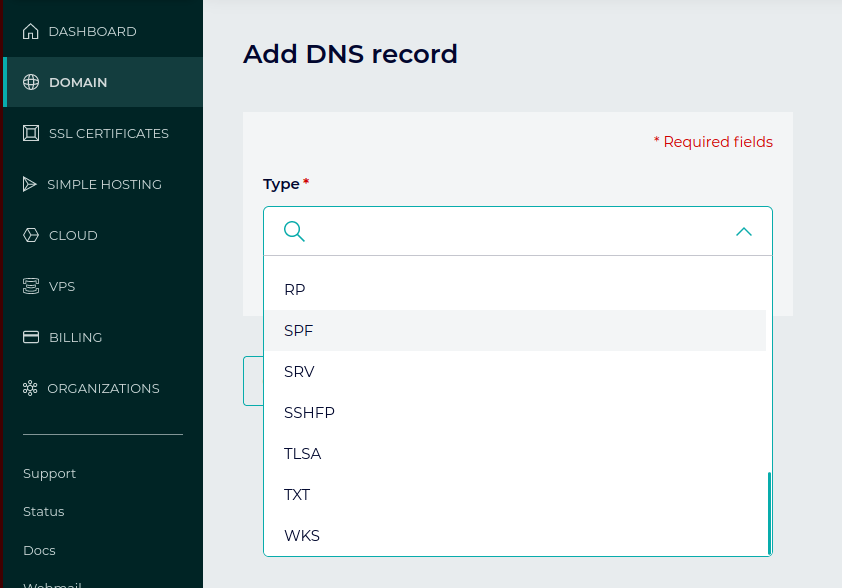Select SPF from the record type list

pyautogui.click(x=300, y=330)
